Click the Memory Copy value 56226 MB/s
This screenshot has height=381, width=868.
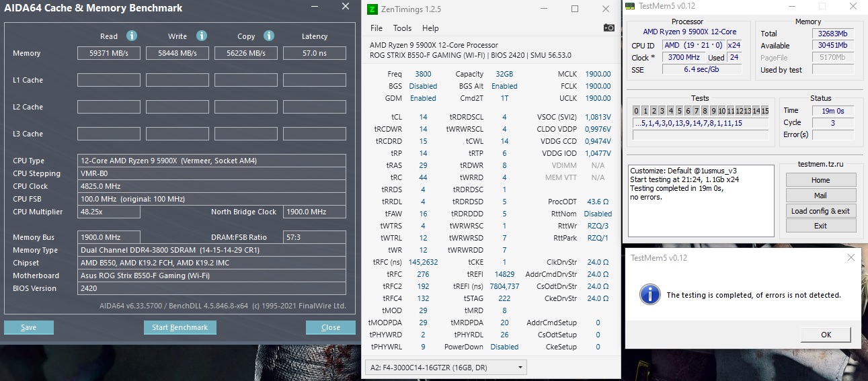pyautogui.click(x=246, y=53)
